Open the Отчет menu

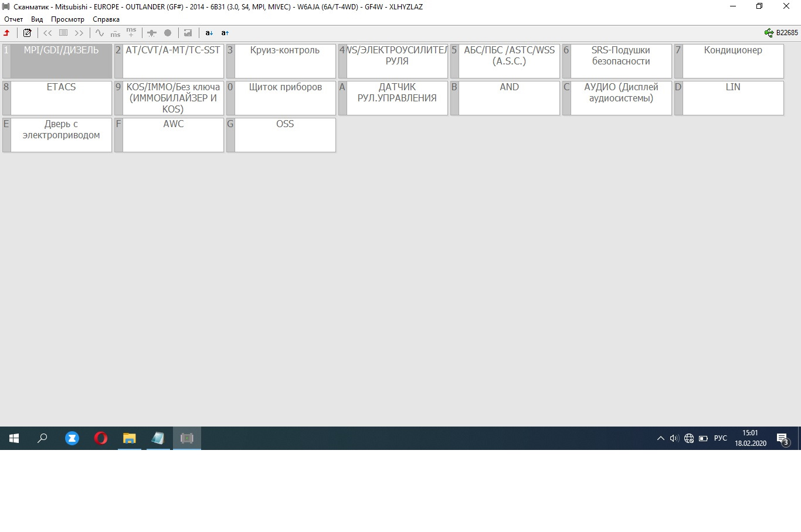pos(13,19)
